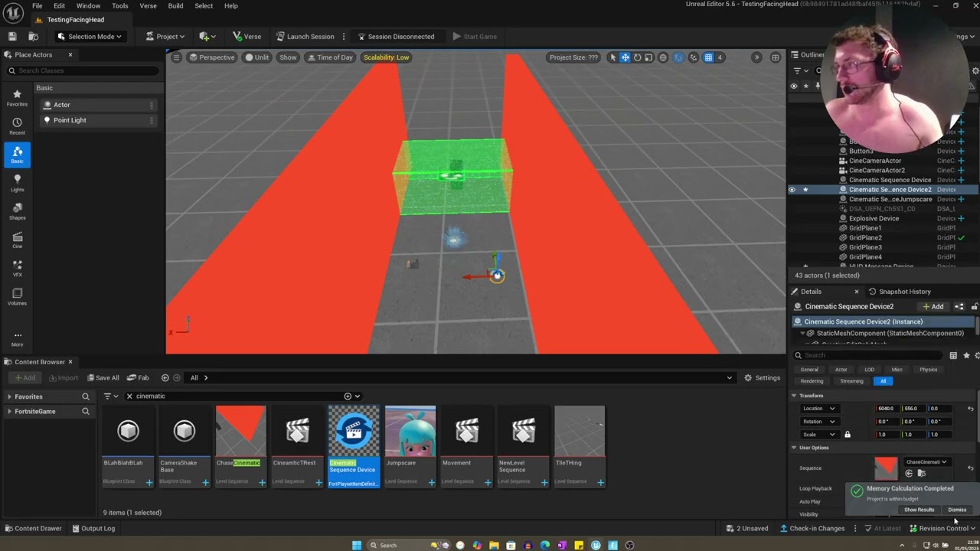Open the Selection Mode dropdown

tap(90, 36)
